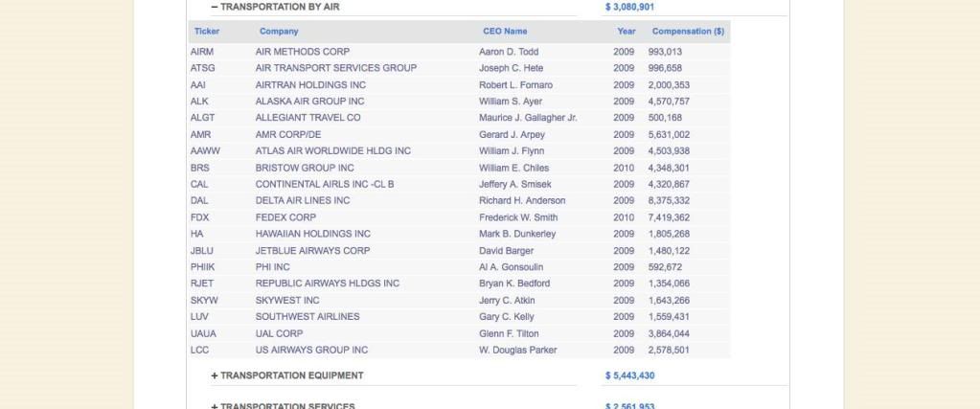Select CEO name Richard H. Anderson

522,201
